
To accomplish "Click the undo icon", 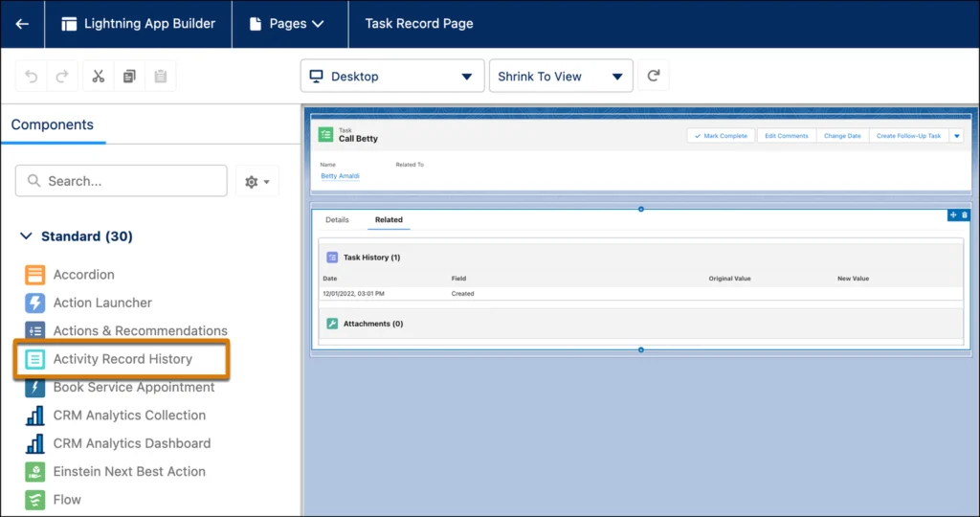I will point(32,77).
